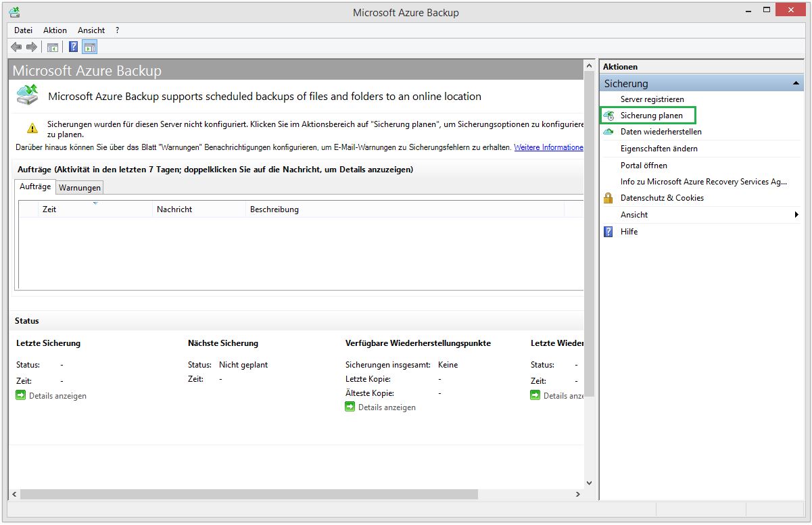Open Datenschutz & Cookies via padlock icon
The image size is (812, 525).
(x=610, y=198)
